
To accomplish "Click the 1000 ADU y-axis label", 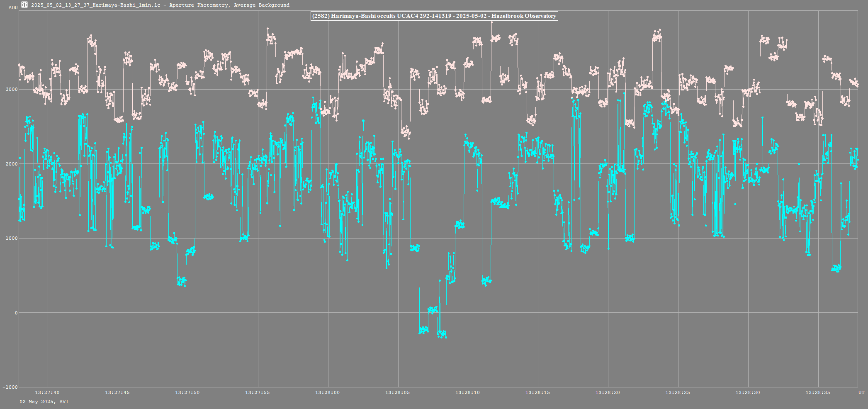I will point(12,239).
